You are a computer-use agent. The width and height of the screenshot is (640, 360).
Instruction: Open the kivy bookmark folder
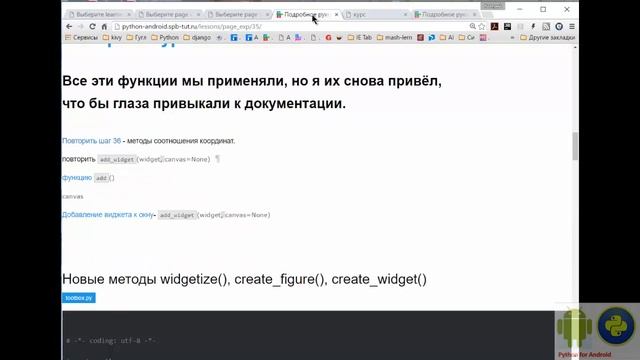point(112,38)
